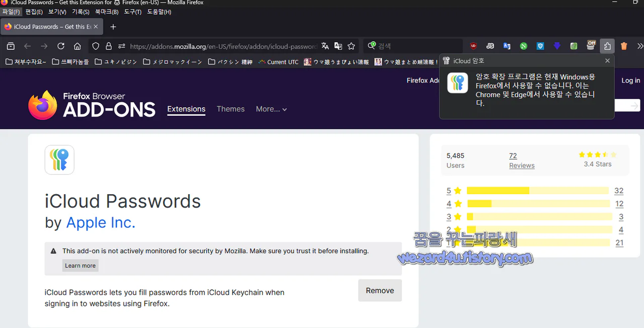Open the Current UTC bookmark

pyautogui.click(x=278, y=62)
